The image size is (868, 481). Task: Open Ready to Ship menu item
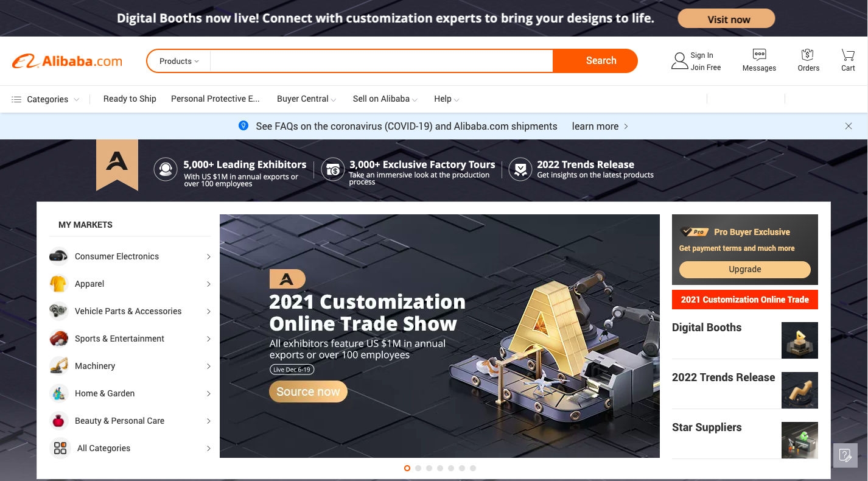tap(130, 99)
